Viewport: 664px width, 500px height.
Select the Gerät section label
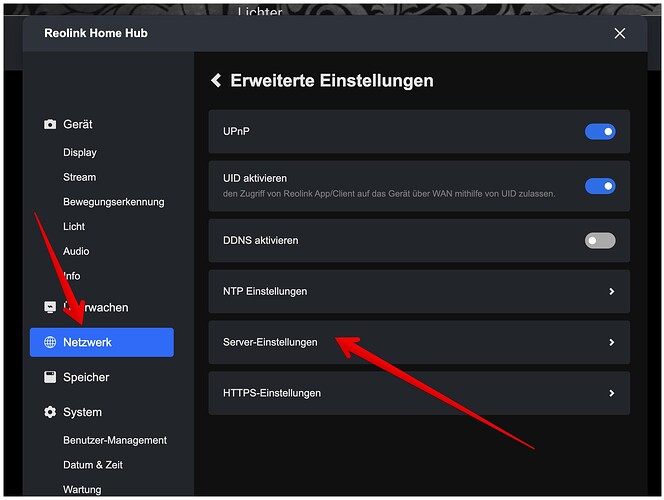coord(77,124)
